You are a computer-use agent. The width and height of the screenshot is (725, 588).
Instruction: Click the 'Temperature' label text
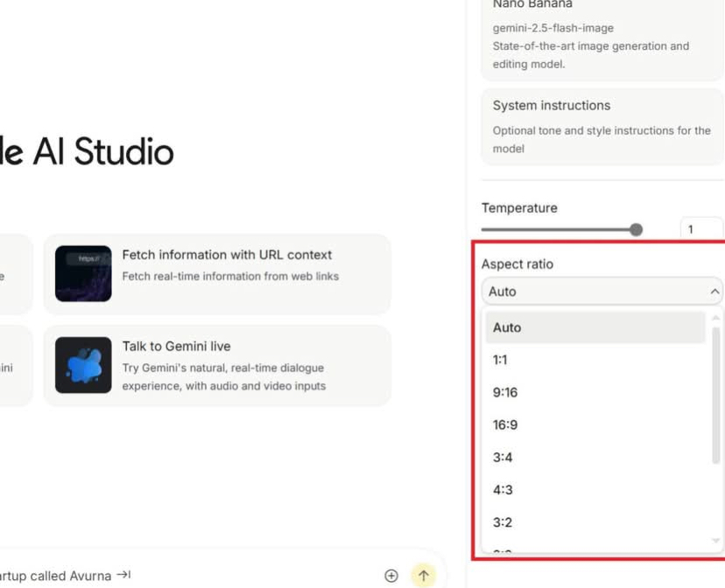coord(519,208)
